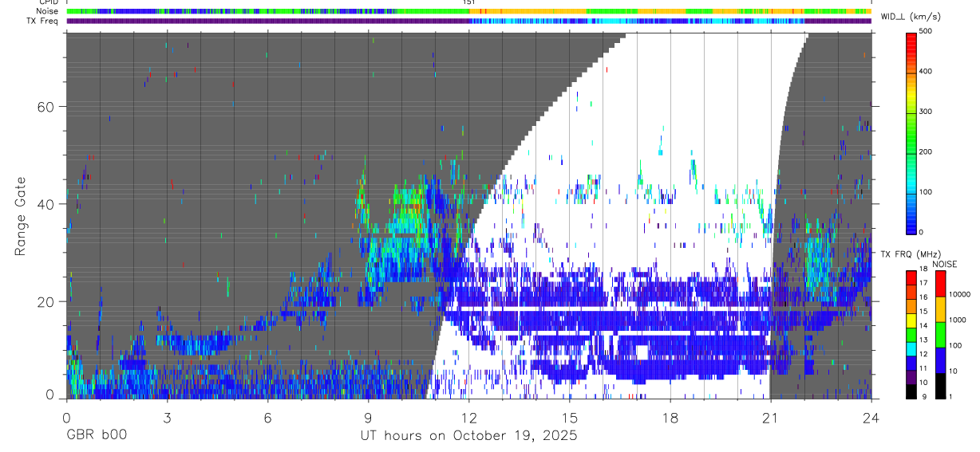The width and height of the screenshot is (980, 452).
Task: Click the UT hours on October 19, 2025 title
Action: point(468,435)
